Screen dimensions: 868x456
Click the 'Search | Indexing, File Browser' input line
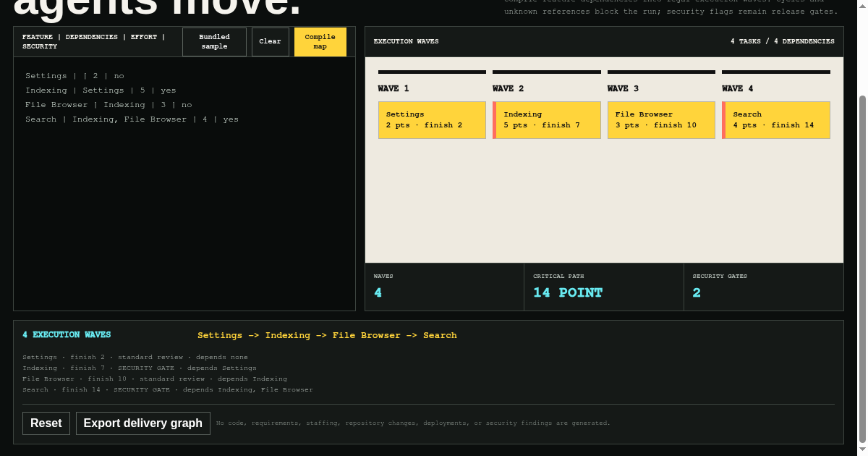pos(132,119)
